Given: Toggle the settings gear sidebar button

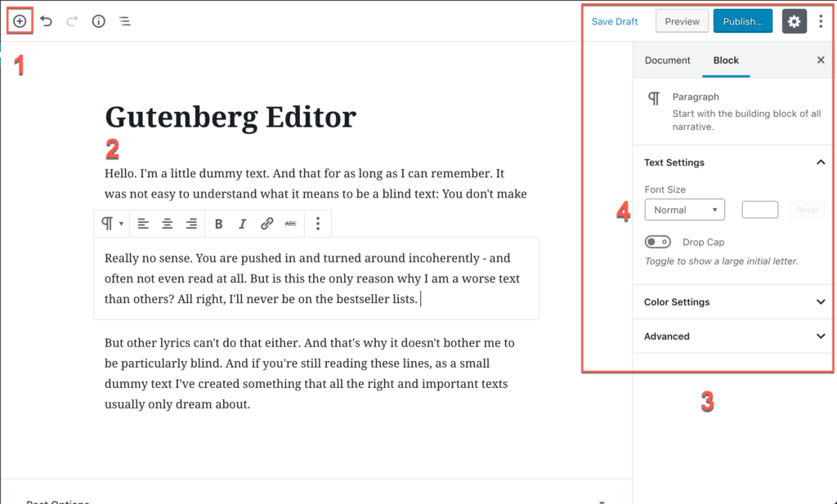Looking at the screenshot, I should [x=794, y=21].
